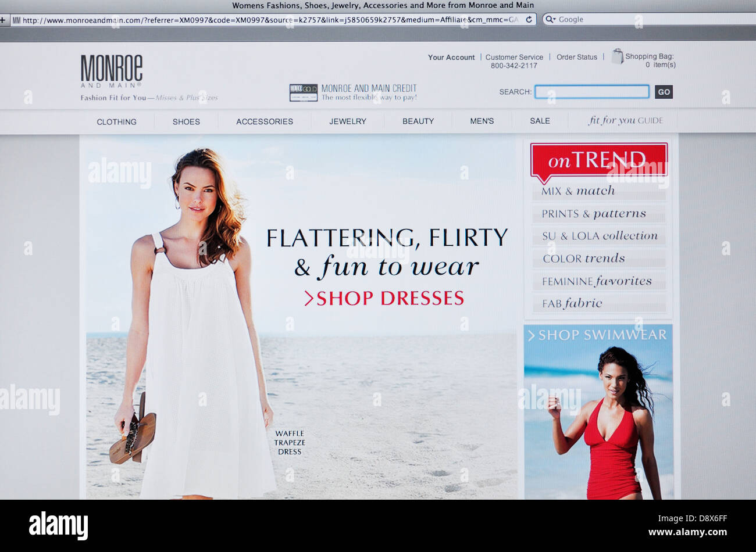The width and height of the screenshot is (756, 552).
Task: Click the SHOP SWIMWEAR heading
Action: coord(597,335)
